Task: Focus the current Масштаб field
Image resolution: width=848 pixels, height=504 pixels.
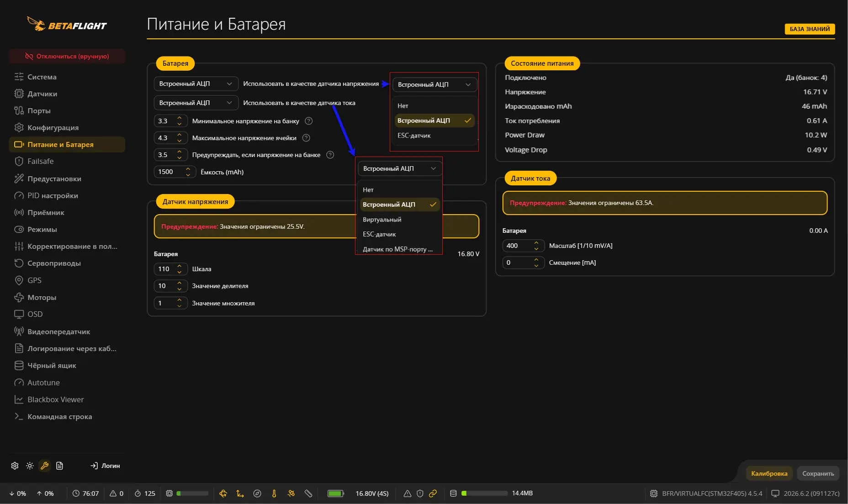Action: pos(524,246)
